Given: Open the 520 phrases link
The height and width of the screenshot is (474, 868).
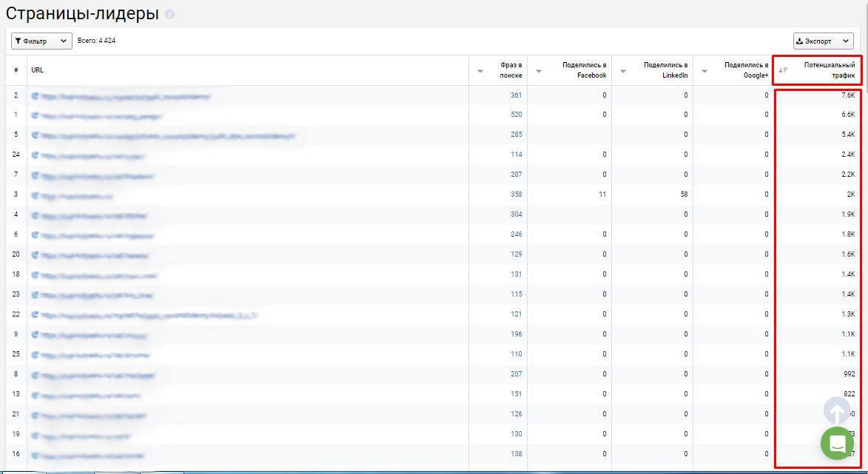Looking at the screenshot, I should tap(516, 115).
